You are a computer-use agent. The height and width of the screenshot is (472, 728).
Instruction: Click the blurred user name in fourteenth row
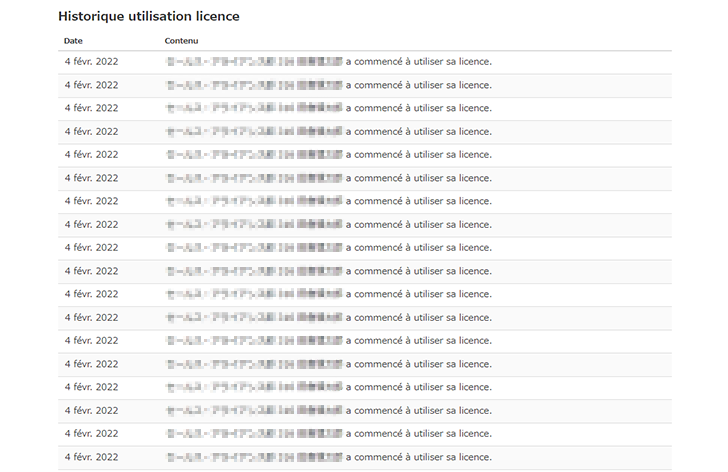(x=254, y=364)
